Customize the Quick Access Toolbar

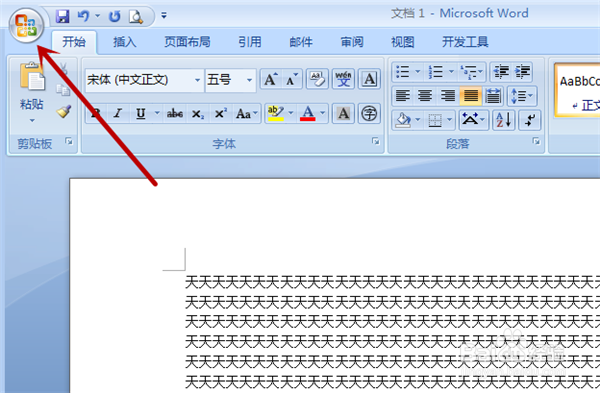[x=164, y=15]
